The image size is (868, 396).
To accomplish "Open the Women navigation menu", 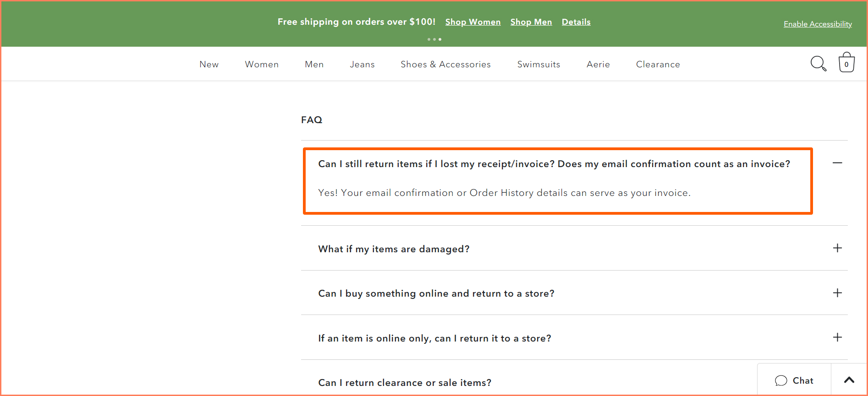I will pyautogui.click(x=261, y=64).
